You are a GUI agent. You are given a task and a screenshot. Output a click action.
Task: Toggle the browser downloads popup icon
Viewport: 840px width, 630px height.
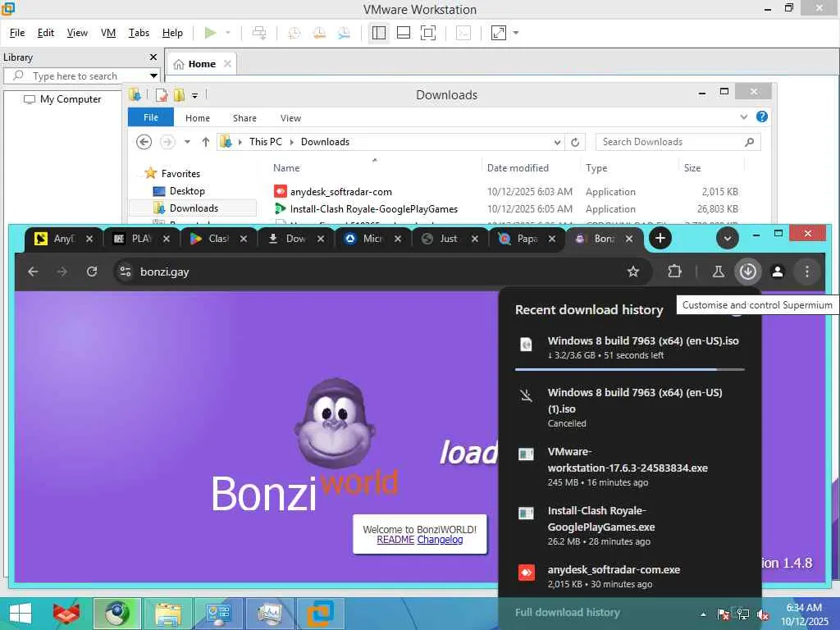point(748,272)
